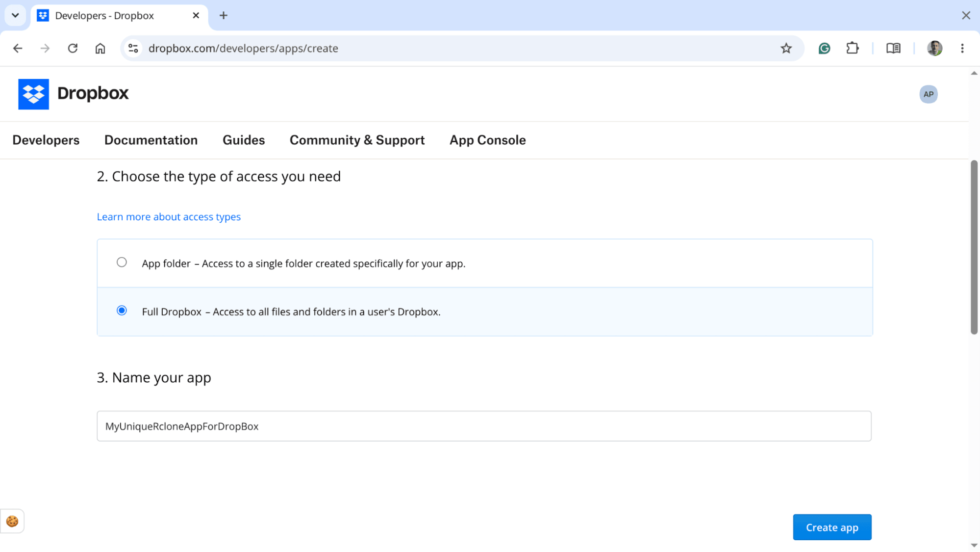Open Community & Support menu item

[357, 140]
